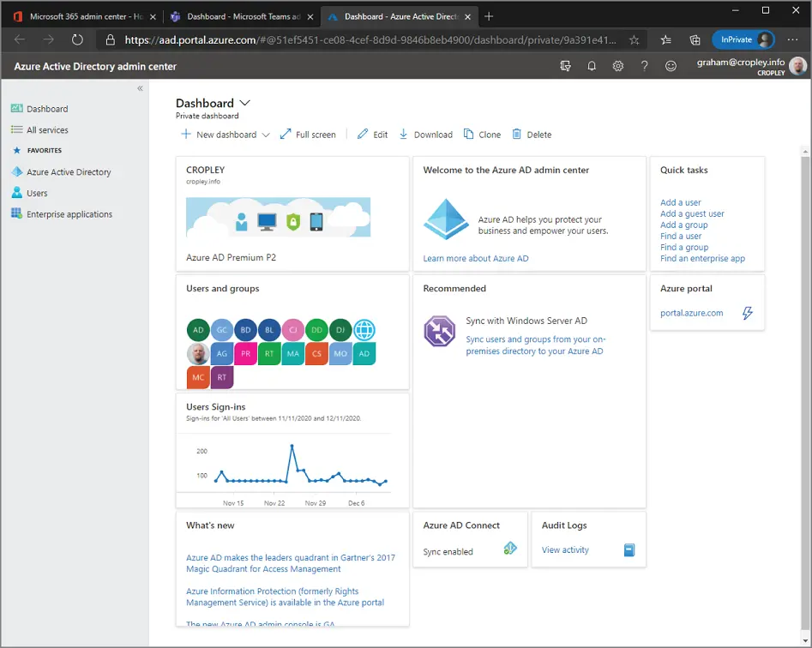Expand the Dashboard title dropdown
This screenshot has height=648, width=812.
[245, 103]
